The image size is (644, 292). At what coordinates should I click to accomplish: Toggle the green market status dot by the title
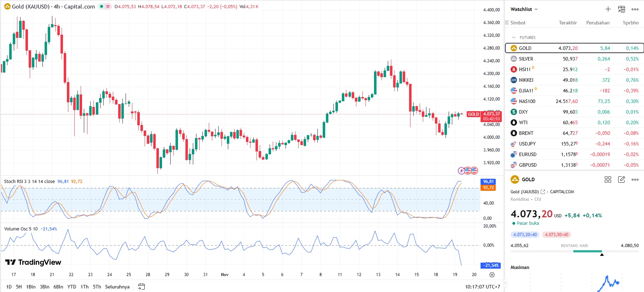click(102, 6)
